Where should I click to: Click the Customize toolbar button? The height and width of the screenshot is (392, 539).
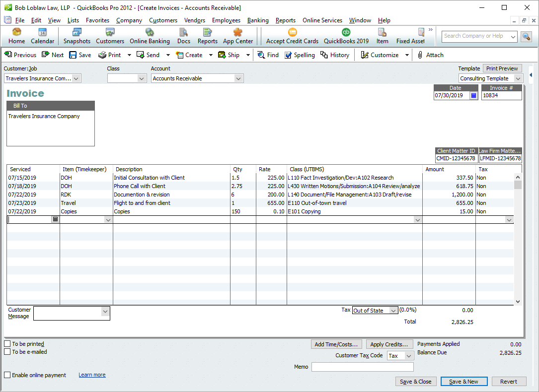(x=380, y=55)
